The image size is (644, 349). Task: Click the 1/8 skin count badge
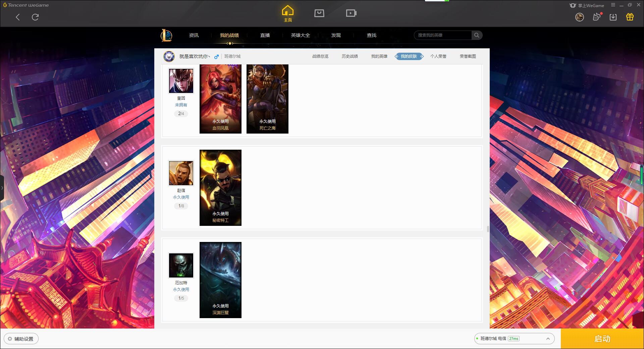click(181, 206)
